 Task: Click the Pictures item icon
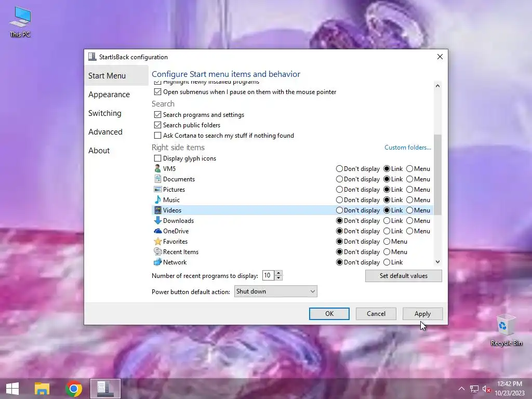[x=157, y=189]
